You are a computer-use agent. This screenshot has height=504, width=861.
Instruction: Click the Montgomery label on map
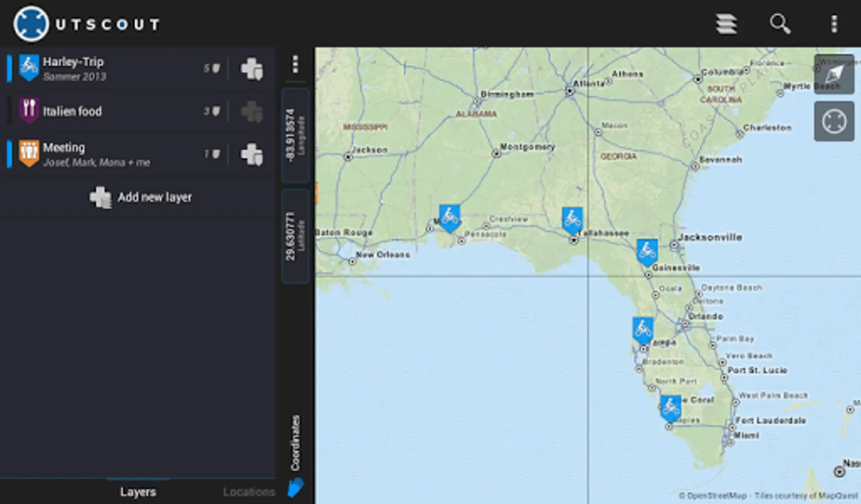point(527,147)
